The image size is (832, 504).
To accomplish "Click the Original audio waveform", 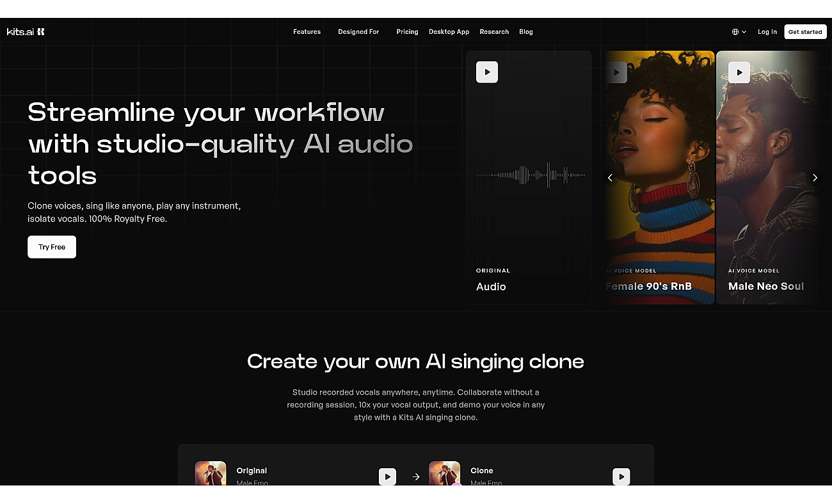I will (x=531, y=175).
